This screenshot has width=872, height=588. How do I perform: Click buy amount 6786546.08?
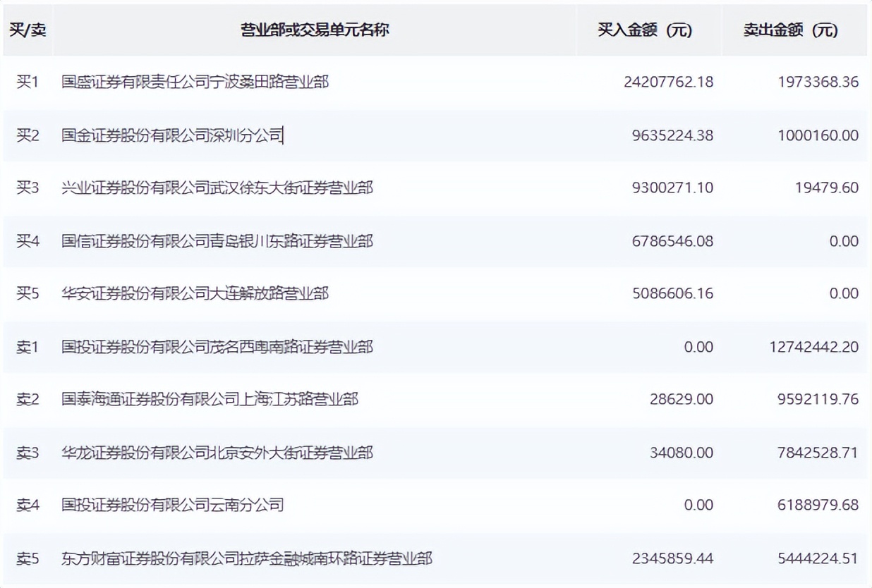[x=673, y=241]
